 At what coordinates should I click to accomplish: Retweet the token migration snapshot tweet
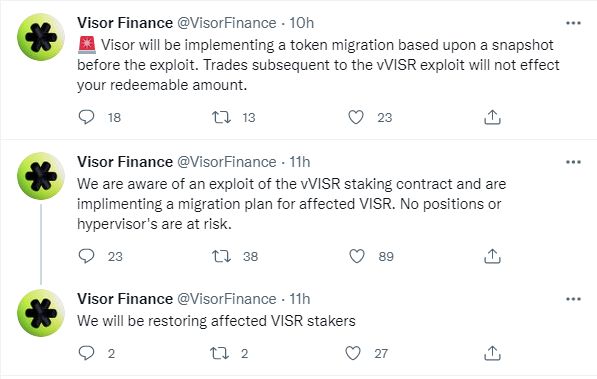[221, 117]
